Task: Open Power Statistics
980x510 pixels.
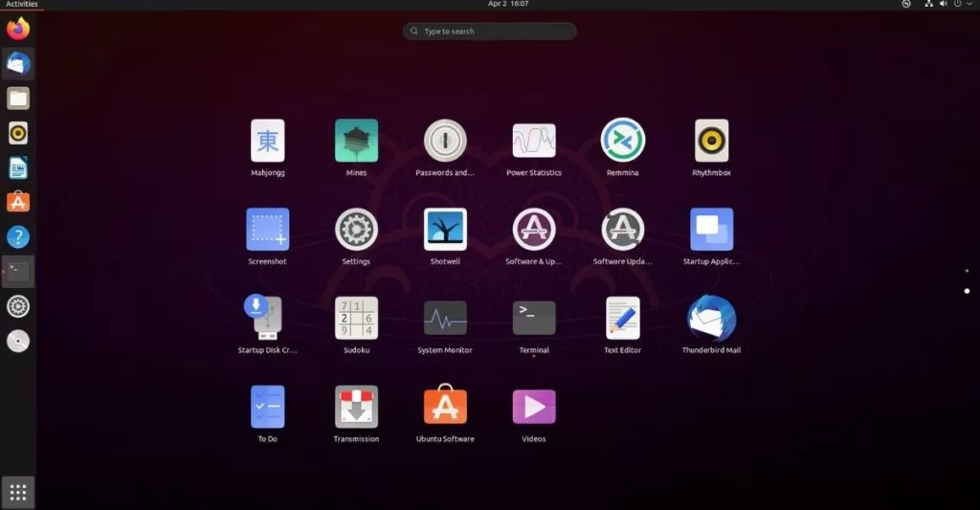Action: coord(534,141)
